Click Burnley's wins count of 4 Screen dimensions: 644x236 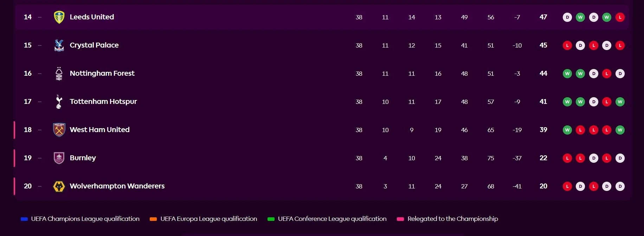[385, 158]
